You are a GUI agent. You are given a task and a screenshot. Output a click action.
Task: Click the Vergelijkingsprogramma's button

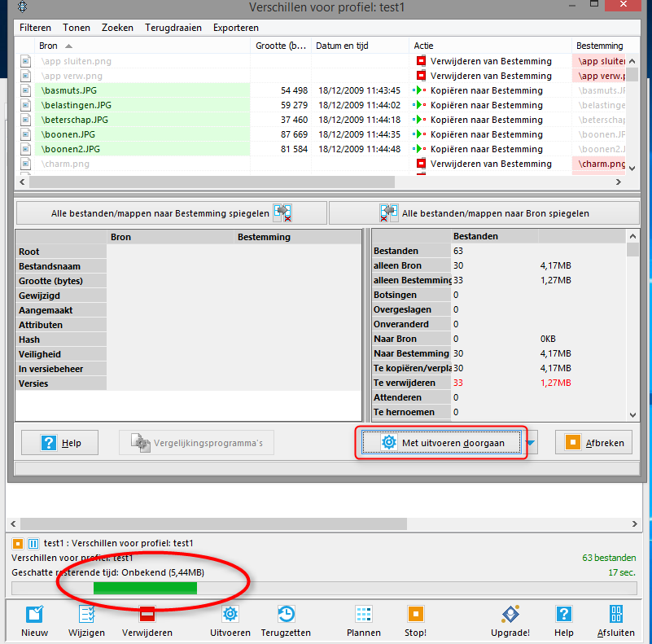(x=197, y=443)
